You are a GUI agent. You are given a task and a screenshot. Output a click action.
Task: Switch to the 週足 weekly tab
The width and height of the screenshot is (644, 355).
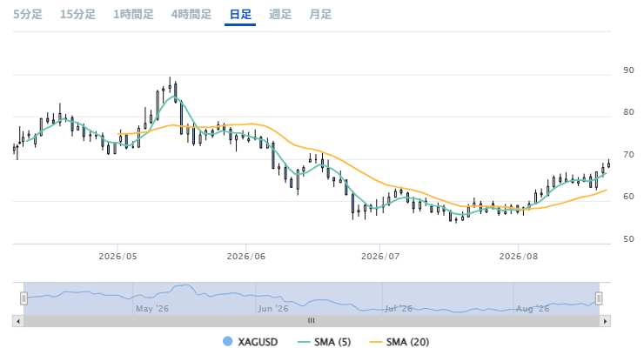coord(280,15)
